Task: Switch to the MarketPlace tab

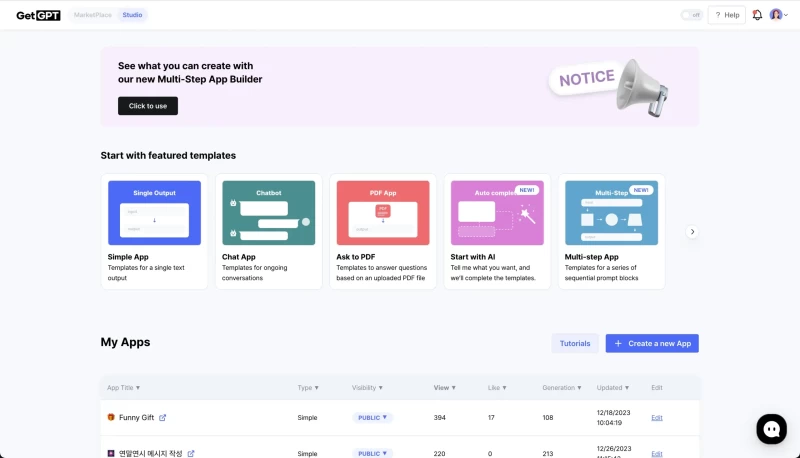Action: tap(92, 15)
